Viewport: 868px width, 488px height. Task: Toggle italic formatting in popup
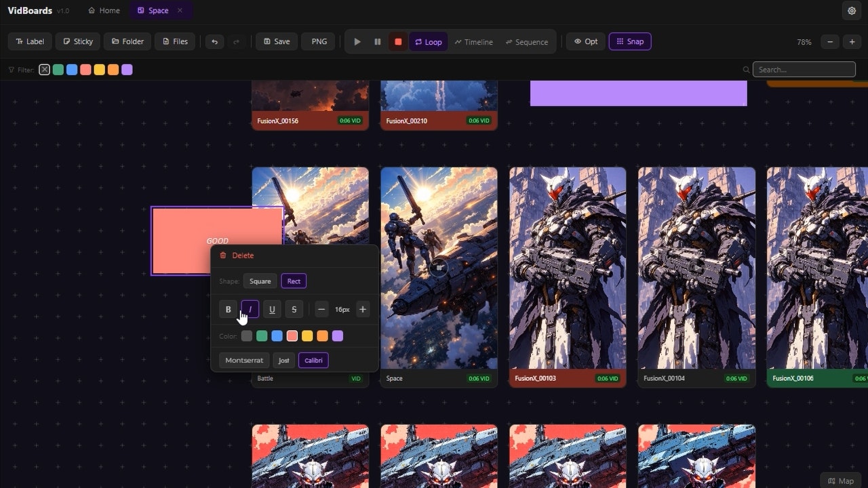(x=250, y=309)
